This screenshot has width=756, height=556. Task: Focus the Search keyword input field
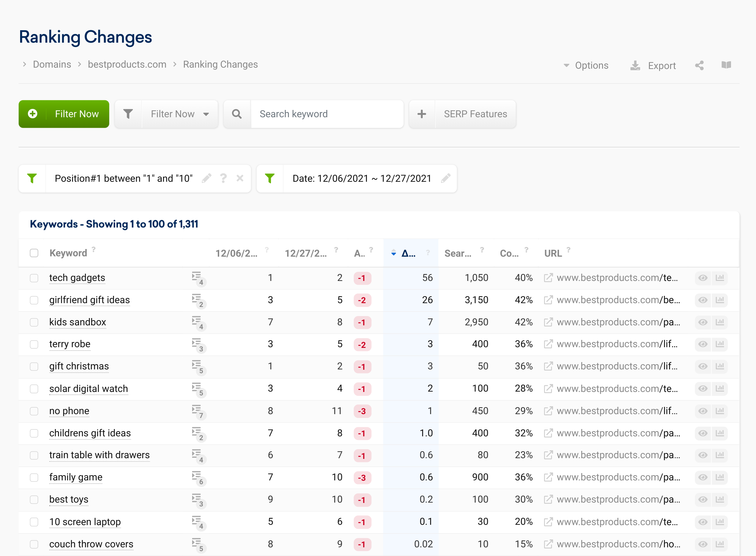point(327,114)
